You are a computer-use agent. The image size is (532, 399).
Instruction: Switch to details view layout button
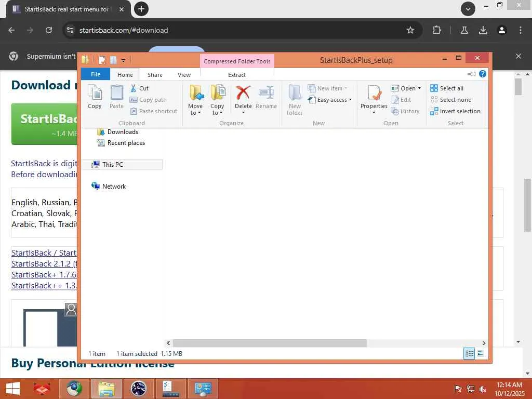[469, 353]
